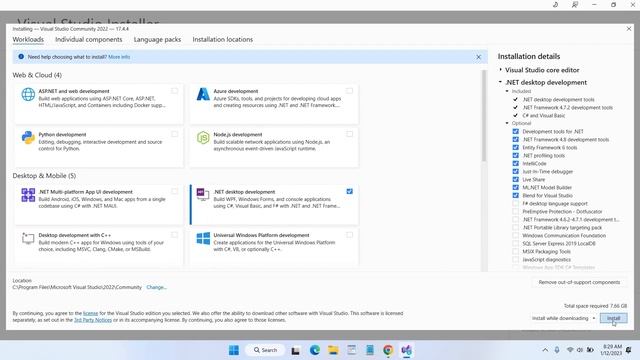Click the blue info icon in help banner
Viewport: 640px width, 360px height.
(21, 57)
